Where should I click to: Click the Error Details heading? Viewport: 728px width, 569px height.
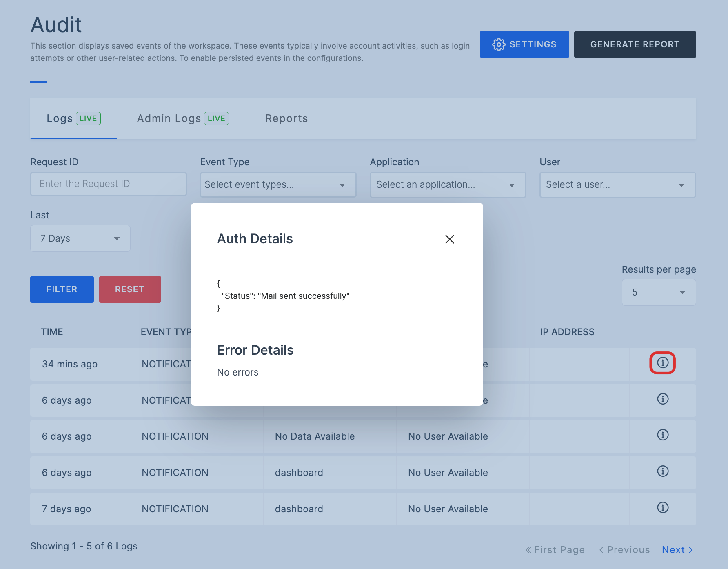[255, 350]
